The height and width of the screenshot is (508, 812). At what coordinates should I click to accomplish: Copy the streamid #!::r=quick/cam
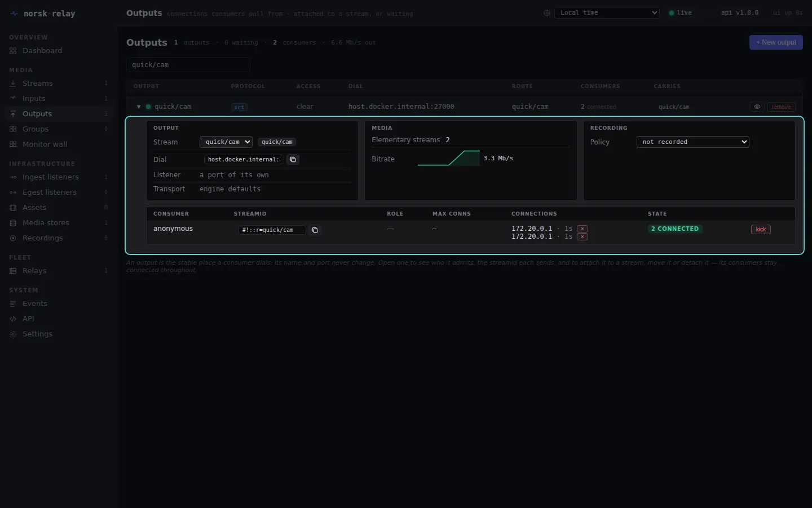pos(315,230)
